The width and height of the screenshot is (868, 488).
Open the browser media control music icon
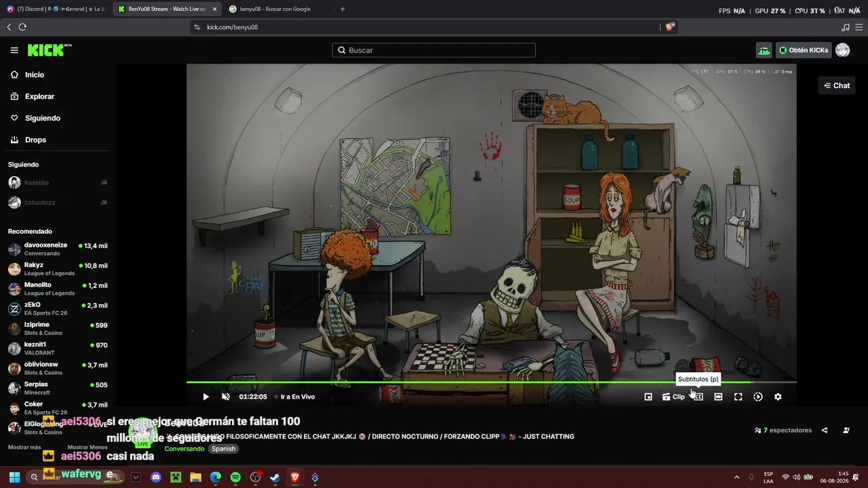coord(845,27)
